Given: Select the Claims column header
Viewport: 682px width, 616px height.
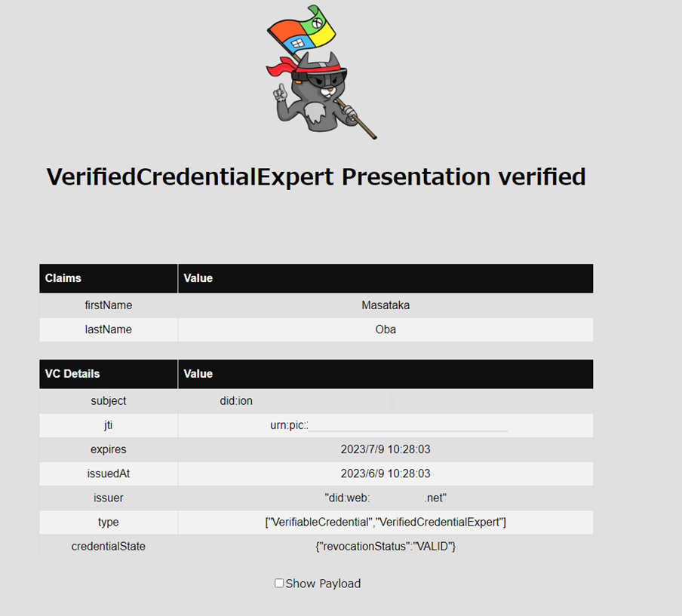Looking at the screenshot, I should (x=63, y=278).
